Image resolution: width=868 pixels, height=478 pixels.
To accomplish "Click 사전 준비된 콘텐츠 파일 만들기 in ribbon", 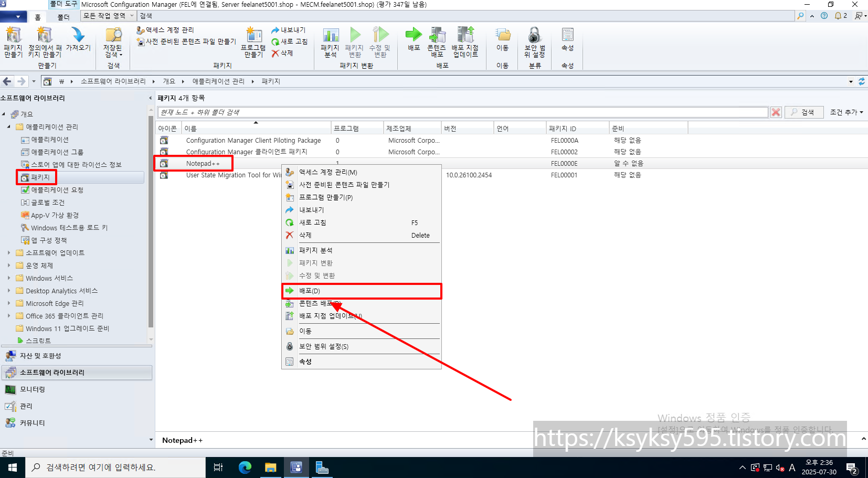I will [x=186, y=41].
